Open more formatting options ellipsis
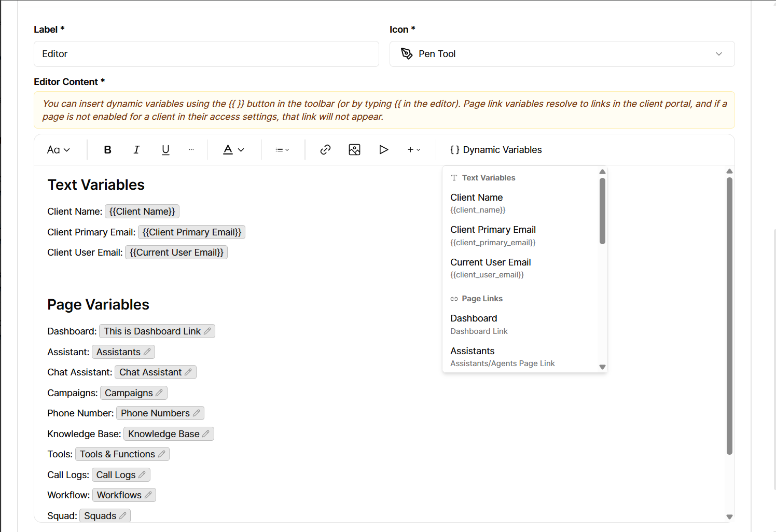The width and height of the screenshot is (776, 532). pos(191,150)
